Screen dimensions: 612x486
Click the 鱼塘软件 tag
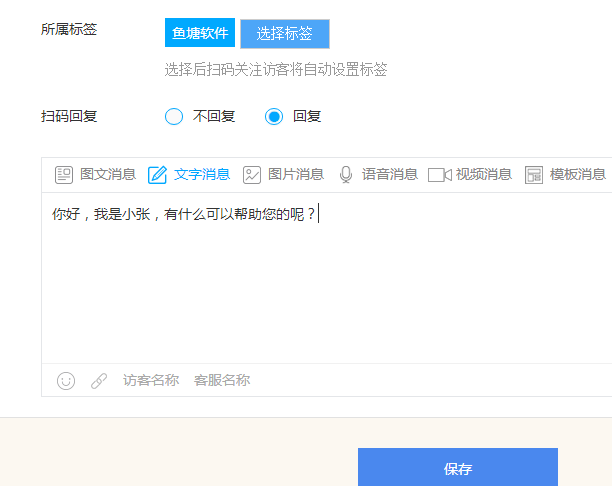pyautogui.click(x=200, y=33)
